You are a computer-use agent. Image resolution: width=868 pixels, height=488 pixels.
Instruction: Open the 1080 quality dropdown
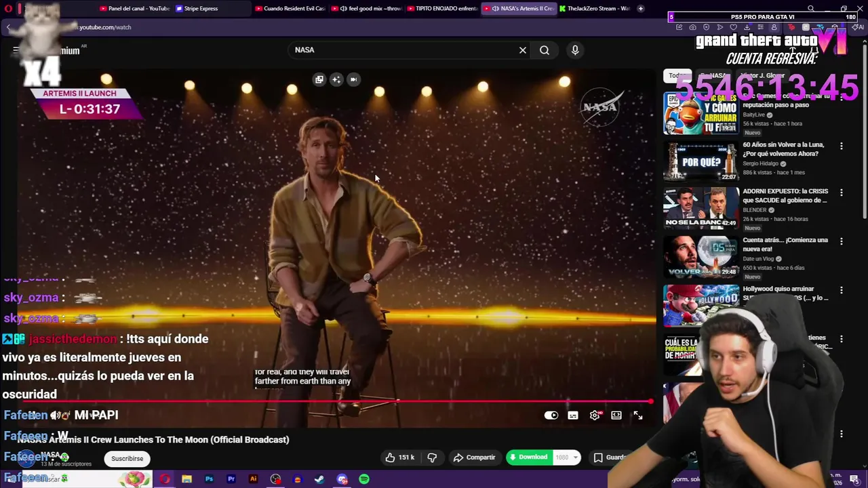567,457
